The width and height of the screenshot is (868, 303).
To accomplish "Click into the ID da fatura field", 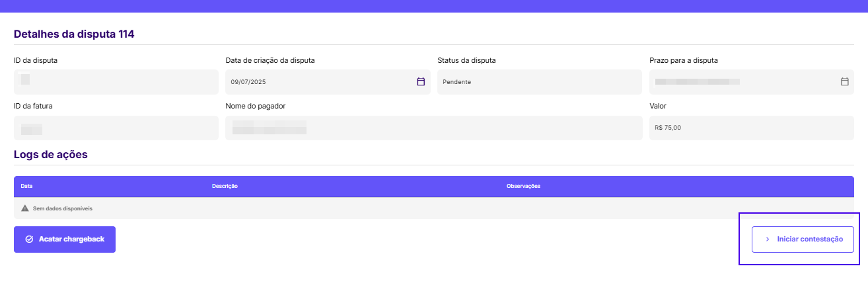I will [116, 128].
